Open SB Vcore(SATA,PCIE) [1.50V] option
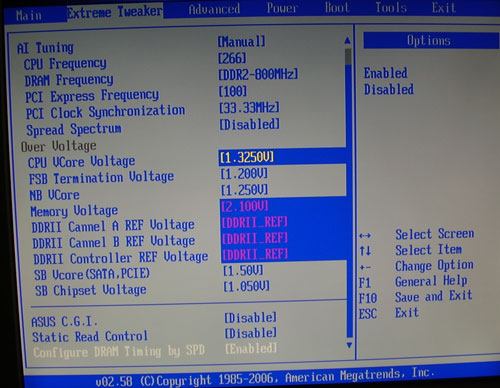The image size is (500, 388). click(243, 271)
